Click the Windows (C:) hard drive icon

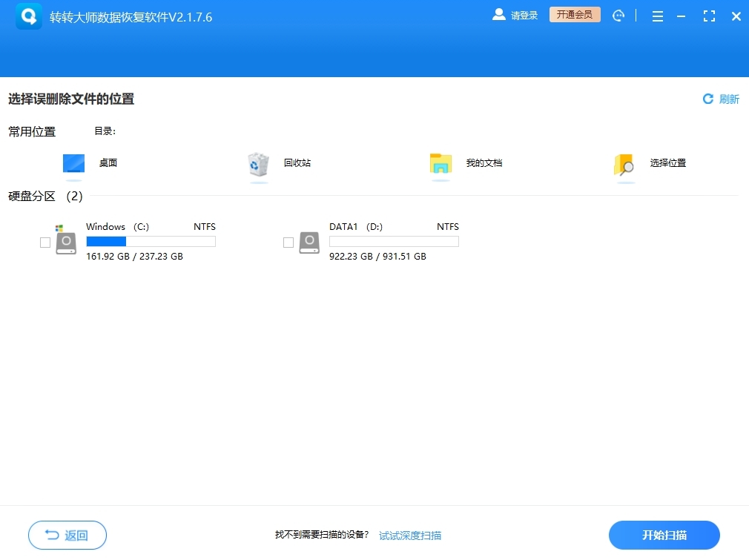[x=65, y=241]
